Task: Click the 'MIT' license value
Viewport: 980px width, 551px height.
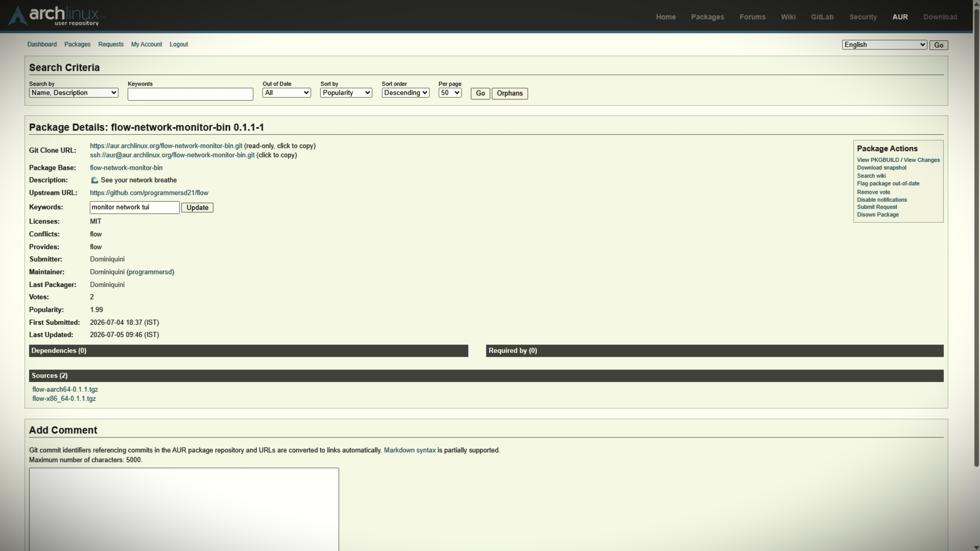Action: coord(95,222)
